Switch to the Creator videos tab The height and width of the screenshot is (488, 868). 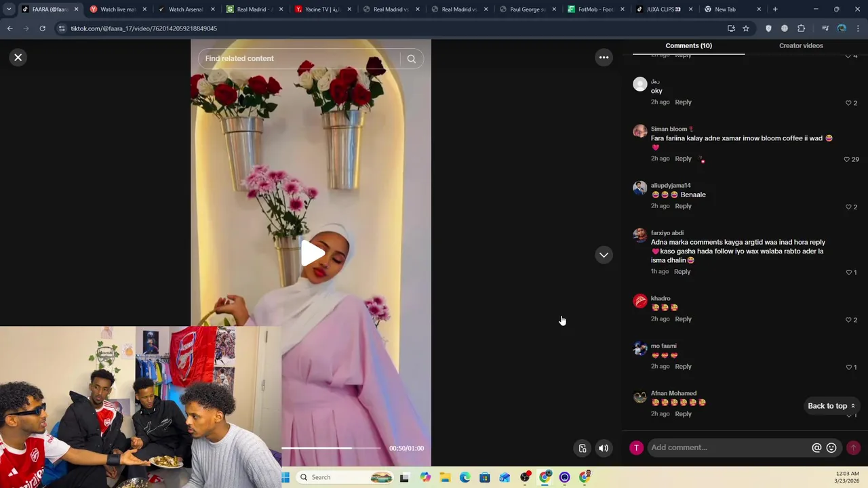click(801, 45)
